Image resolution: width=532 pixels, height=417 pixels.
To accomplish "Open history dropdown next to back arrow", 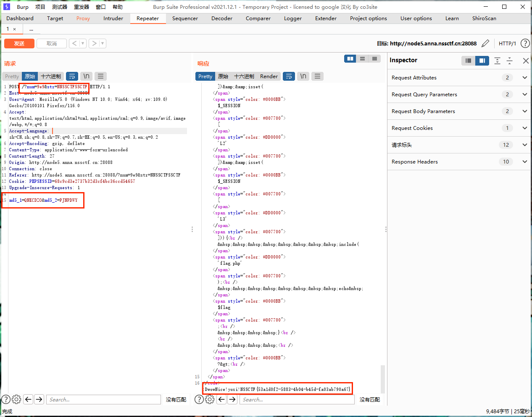I will [83, 43].
